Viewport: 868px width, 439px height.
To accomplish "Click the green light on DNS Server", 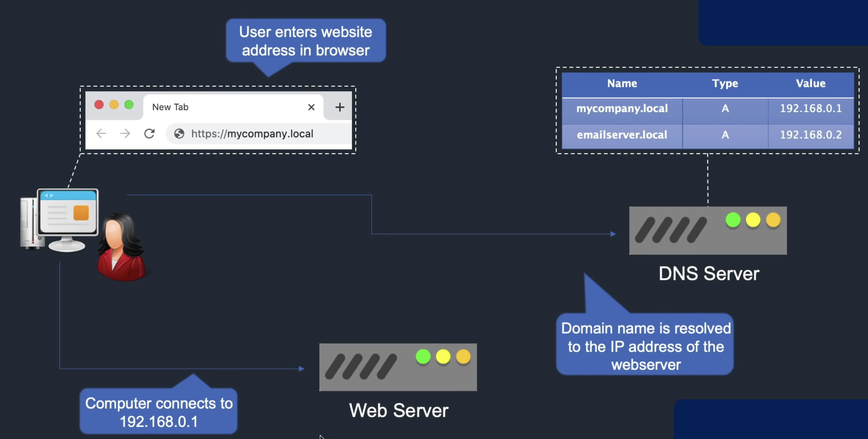I will tap(733, 220).
